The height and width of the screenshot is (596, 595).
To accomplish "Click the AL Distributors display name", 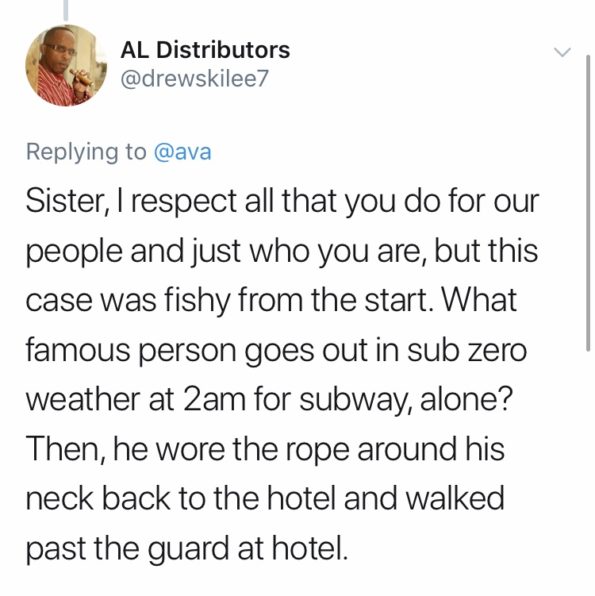I will pos(205,50).
